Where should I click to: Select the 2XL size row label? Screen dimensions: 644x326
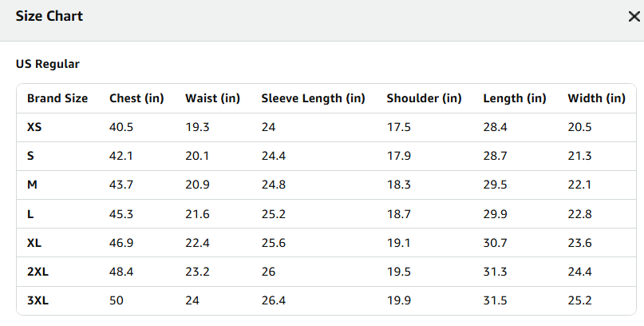tap(38, 272)
